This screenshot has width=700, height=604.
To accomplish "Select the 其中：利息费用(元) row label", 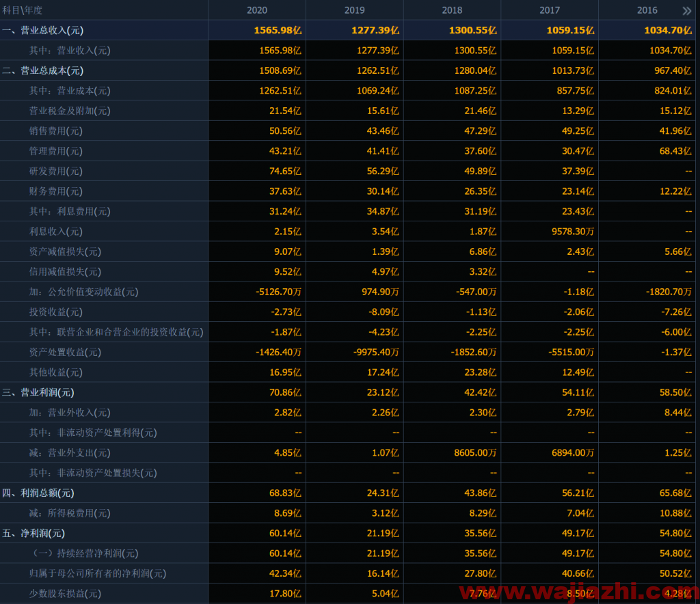I will click(70, 211).
